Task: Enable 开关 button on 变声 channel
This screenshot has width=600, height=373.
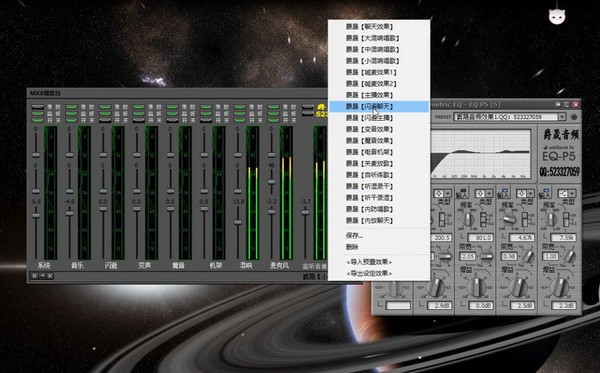Action: point(139,120)
